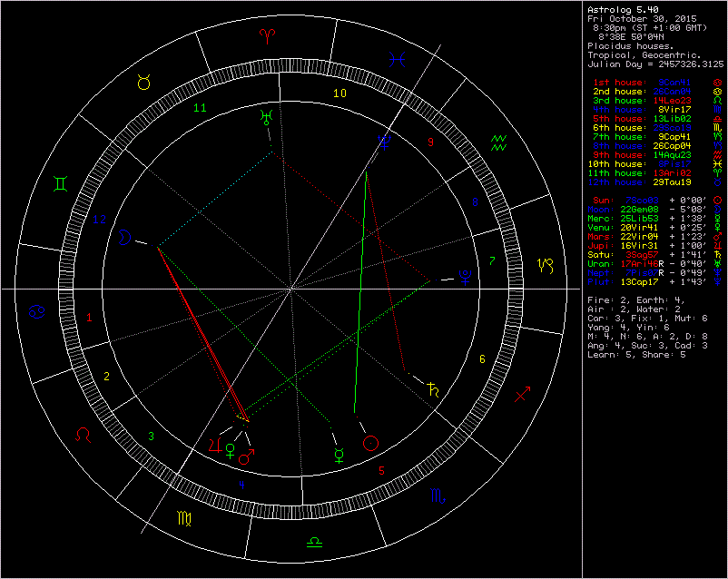Click house number 2 in the wheel
The image size is (728, 579).
coord(106,376)
